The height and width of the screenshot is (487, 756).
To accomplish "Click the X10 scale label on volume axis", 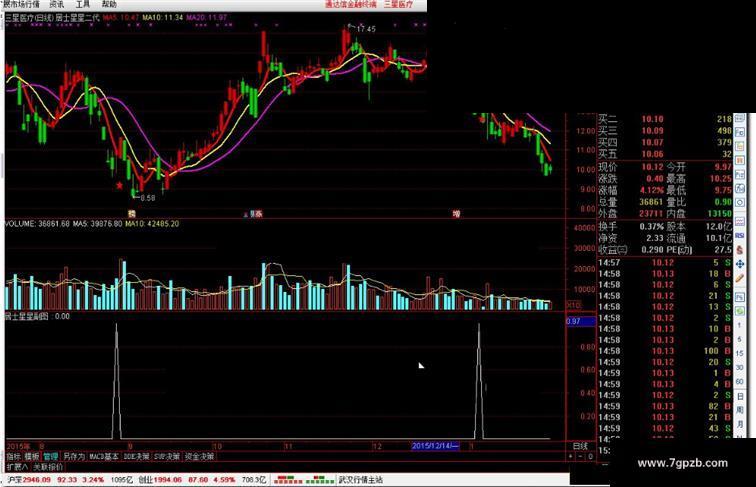I will pos(573,305).
